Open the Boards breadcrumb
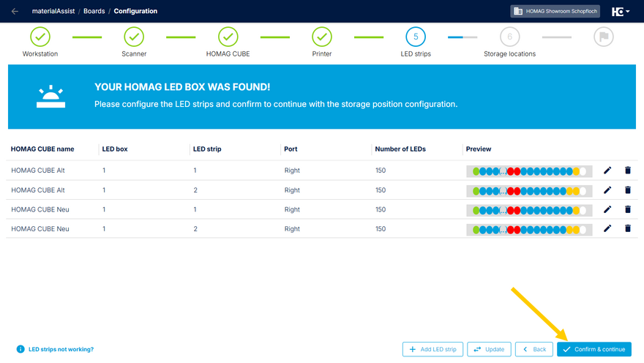644x363 pixels. (x=94, y=11)
